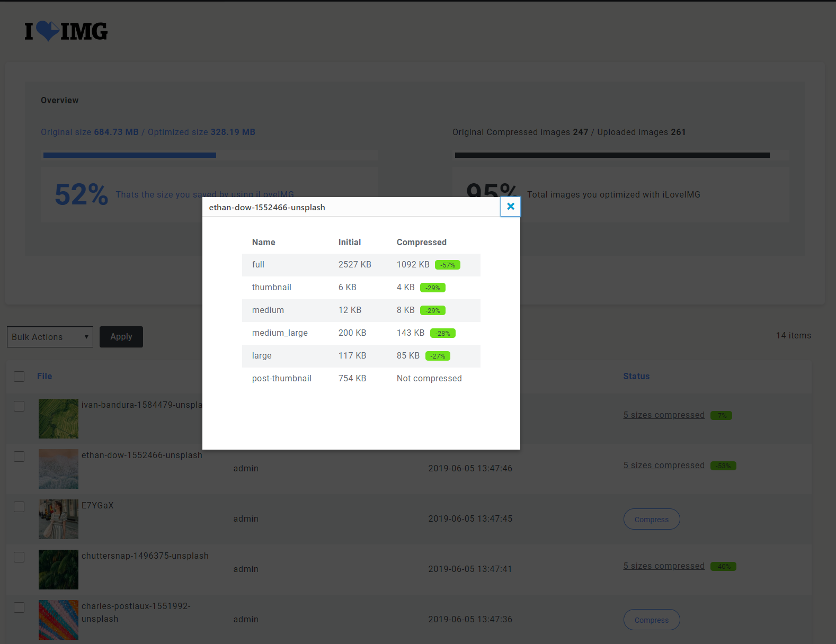Select the ethan-dow image row checkbox
The image size is (836, 644).
coord(19,457)
